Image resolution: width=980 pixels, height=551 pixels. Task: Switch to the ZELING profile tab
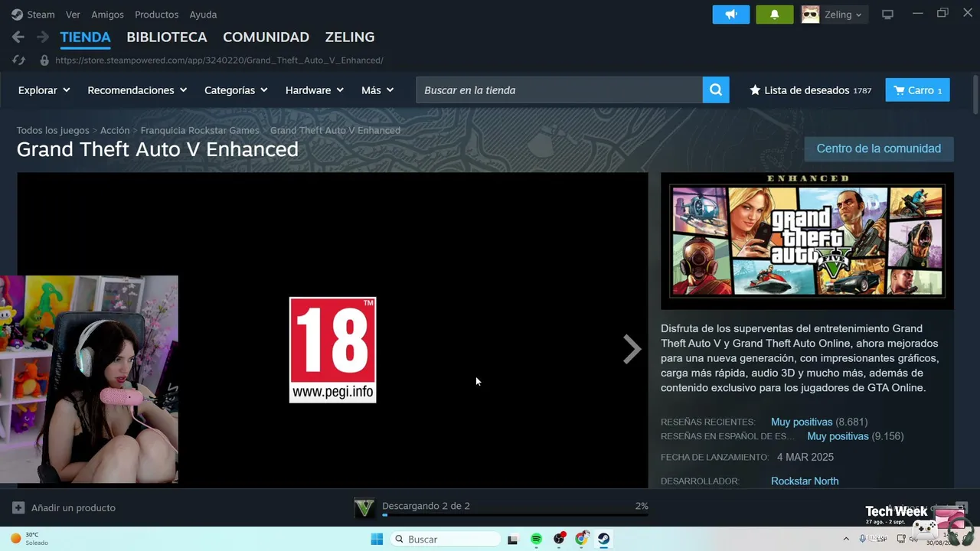(350, 37)
